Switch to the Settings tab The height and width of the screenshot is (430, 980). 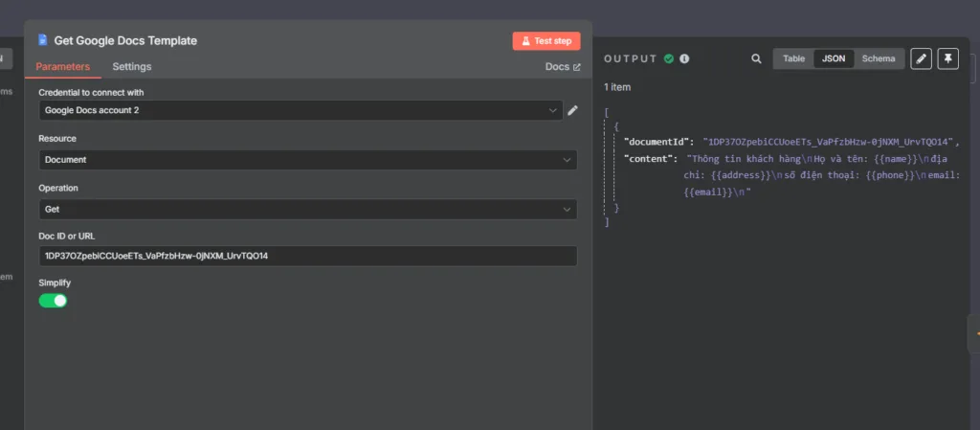(x=131, y=67)
